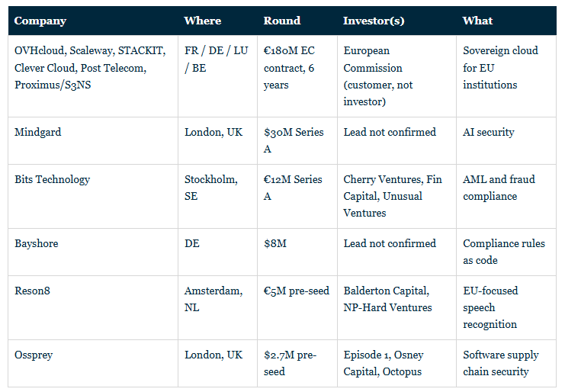Click the Balderton Capital investors cell
Screen dimensions: 565x392
[396, 307]
